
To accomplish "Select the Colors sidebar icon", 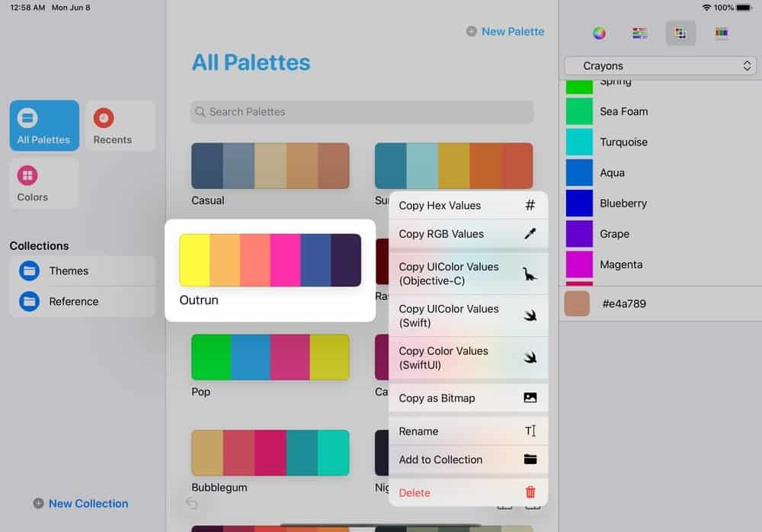I will (28, 177).
